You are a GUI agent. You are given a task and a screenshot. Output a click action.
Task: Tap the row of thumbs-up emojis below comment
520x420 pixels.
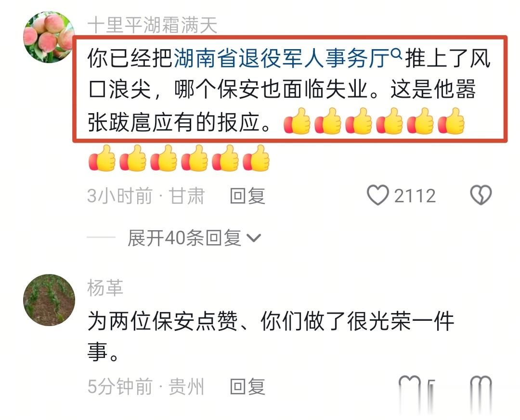(179, 158)
